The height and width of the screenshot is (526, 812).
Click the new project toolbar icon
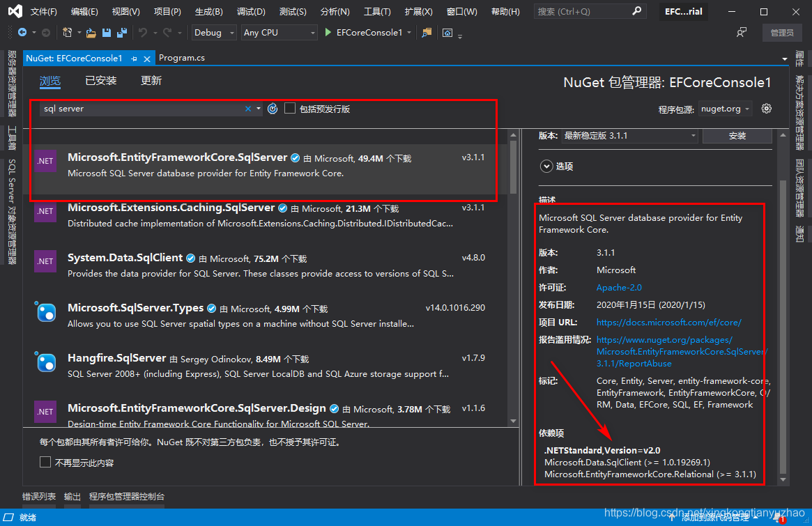point(68,33)
